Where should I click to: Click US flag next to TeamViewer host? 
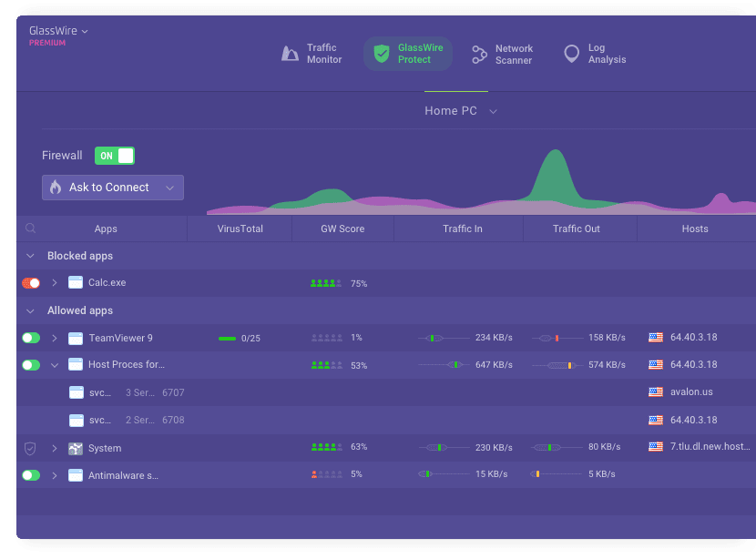coord(656,338)
